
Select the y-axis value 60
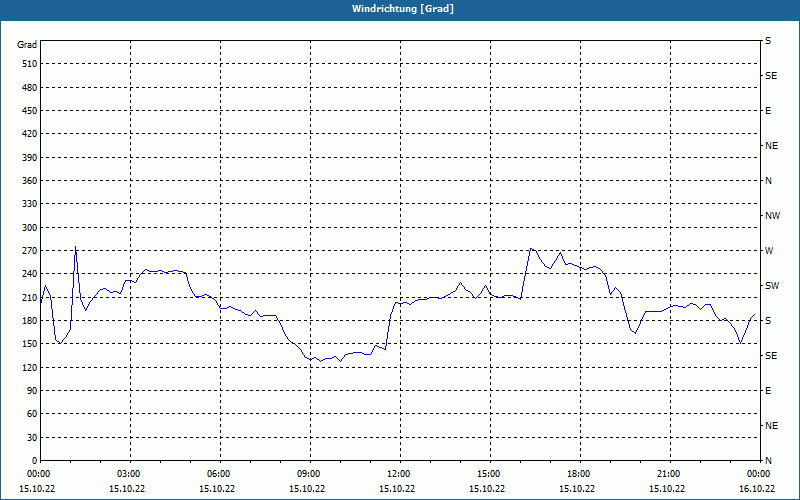tap(32, 413)
